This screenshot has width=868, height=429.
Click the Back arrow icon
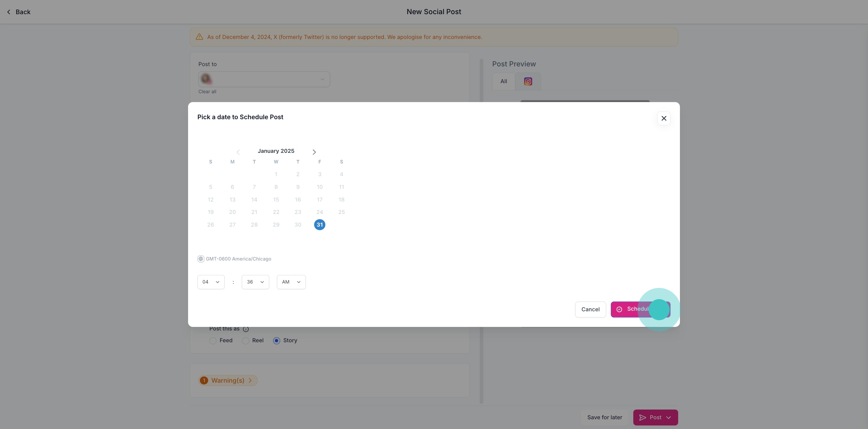pos(9,12)
